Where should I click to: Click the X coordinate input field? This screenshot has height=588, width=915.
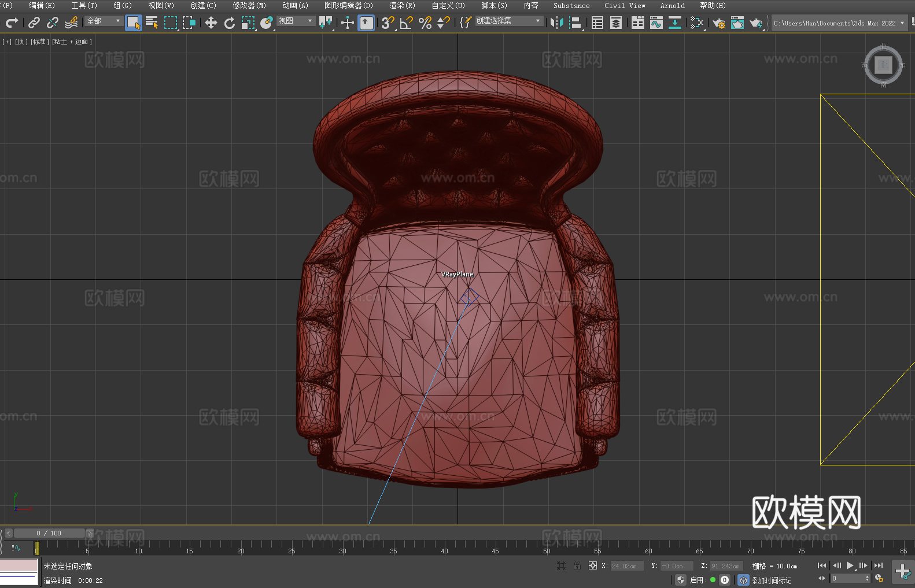point(627,566)
